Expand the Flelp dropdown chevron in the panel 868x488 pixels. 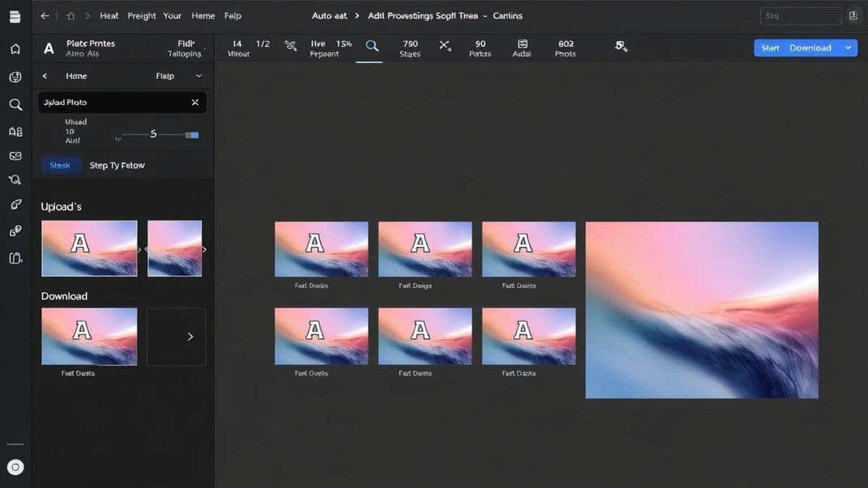pyautogui.click(x=199, y=76)
